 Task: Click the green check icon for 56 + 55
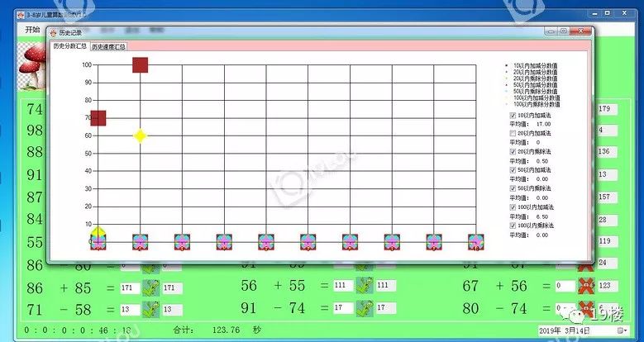pyautogui.click(x=365, y=285)
